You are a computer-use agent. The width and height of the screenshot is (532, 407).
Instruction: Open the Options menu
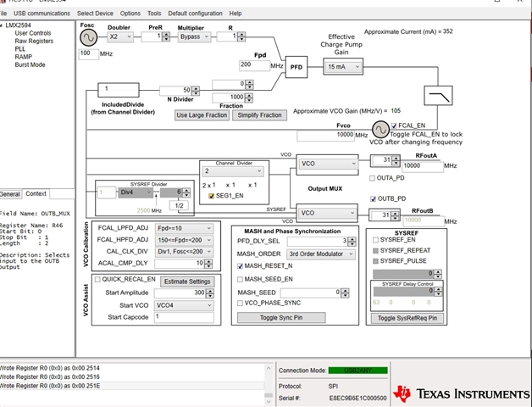(130, 14)
